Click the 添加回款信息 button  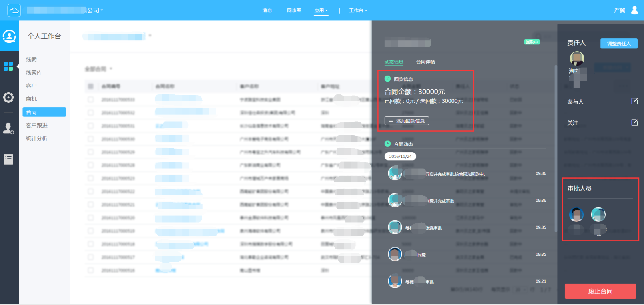click(407, 121)
